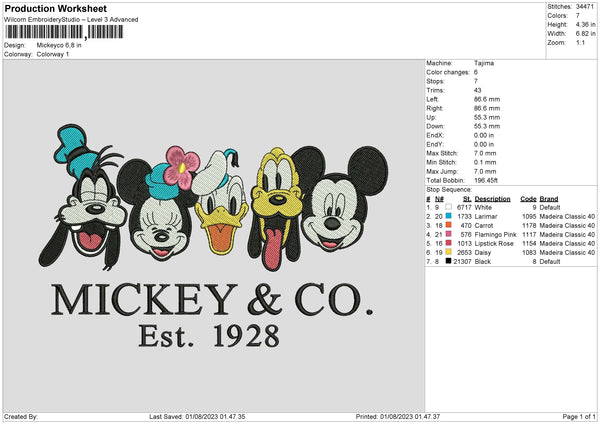Click the Description column header
This screenshot has height=424, width=600.
(492, 199)
